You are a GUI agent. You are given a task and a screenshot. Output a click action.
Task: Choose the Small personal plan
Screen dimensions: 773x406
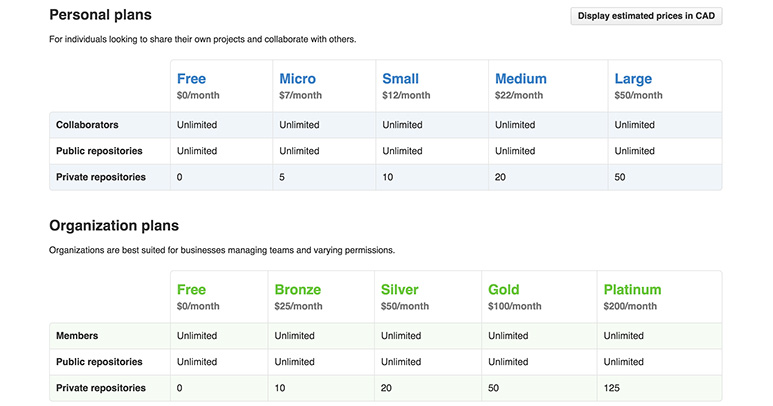pyautogui.click(x=400, y=79)
